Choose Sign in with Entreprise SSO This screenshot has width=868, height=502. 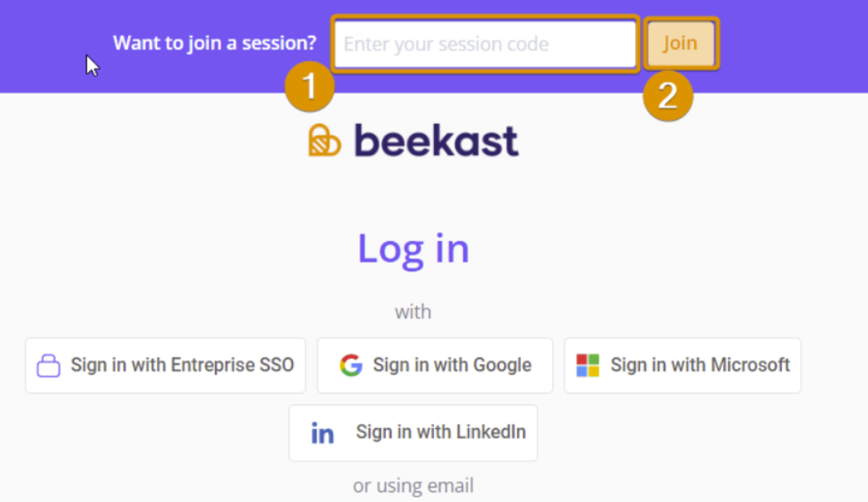pos(182,365)
